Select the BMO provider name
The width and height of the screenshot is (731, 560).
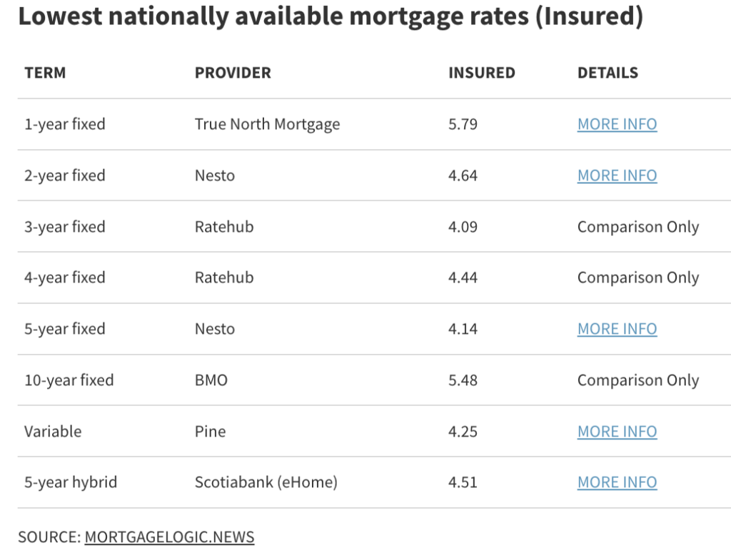211,380
